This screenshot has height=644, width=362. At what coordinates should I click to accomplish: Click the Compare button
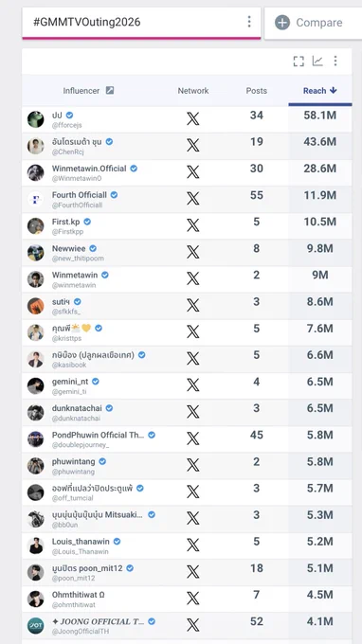tap(313, 23)
